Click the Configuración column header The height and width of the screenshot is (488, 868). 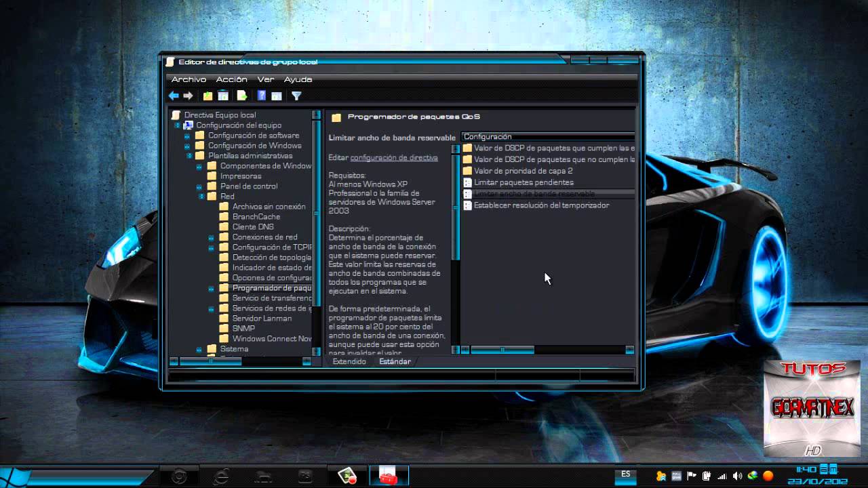548,137
